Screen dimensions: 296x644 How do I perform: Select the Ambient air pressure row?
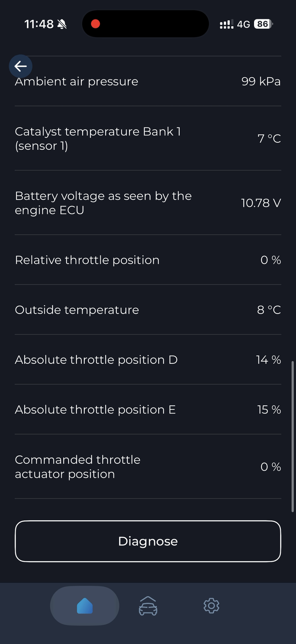148,81
